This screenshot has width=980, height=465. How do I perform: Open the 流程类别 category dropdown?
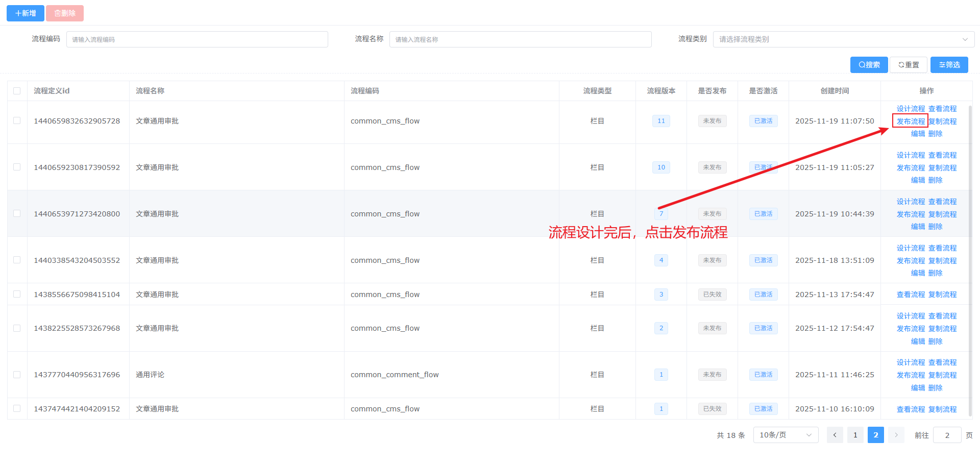[x=843, y=39]
